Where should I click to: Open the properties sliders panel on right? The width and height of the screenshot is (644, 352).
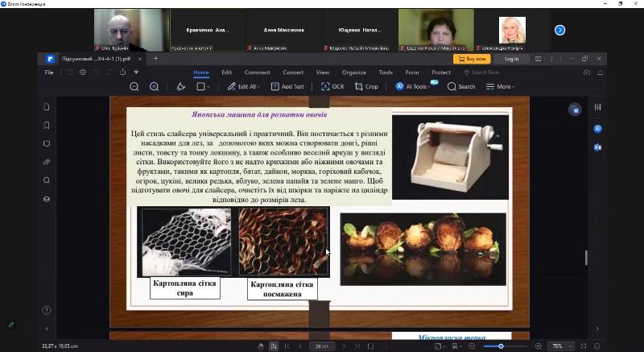pyautogui.click(x=597, y=107)
